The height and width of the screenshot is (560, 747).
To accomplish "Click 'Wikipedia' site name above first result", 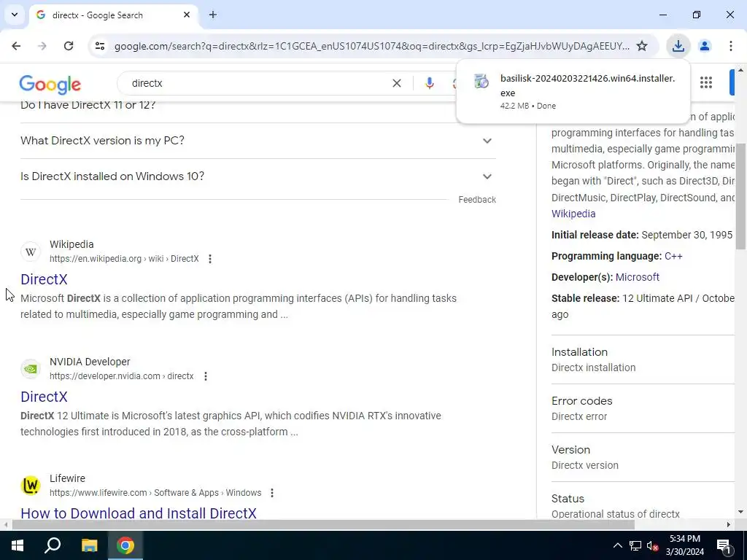I will pyautogui.click(x=71, y=244).
